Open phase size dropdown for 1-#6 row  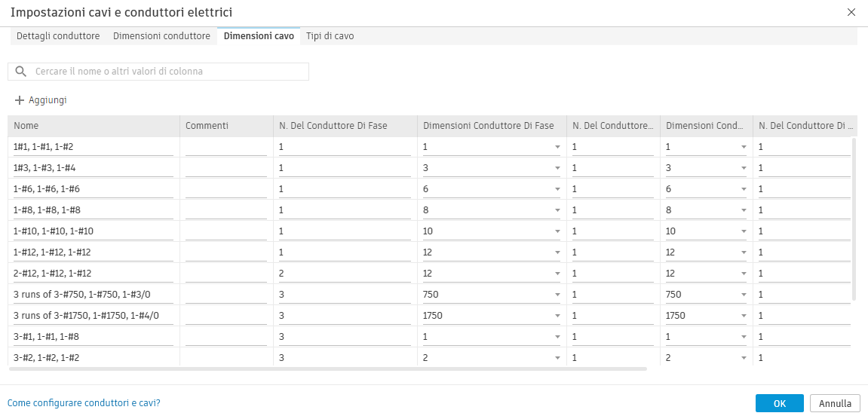pyautogui.click(x=557, y=189)
